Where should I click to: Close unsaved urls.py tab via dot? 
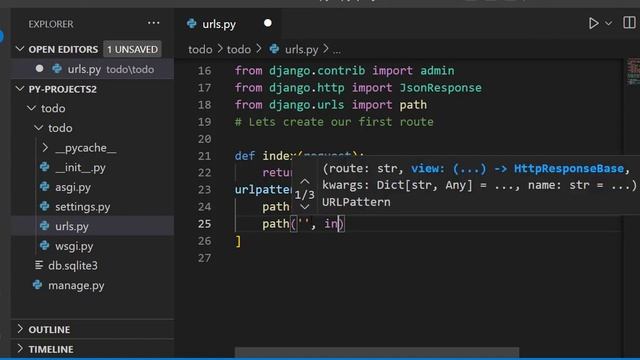268,23
